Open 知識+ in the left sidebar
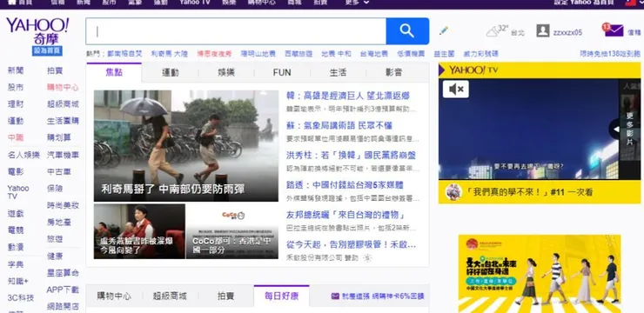 tap(18, 281)
